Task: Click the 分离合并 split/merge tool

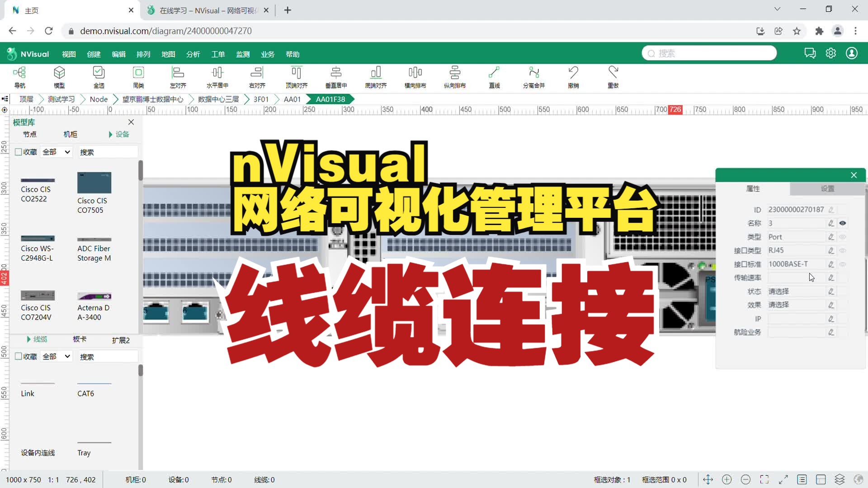Action: click(534, 77)
